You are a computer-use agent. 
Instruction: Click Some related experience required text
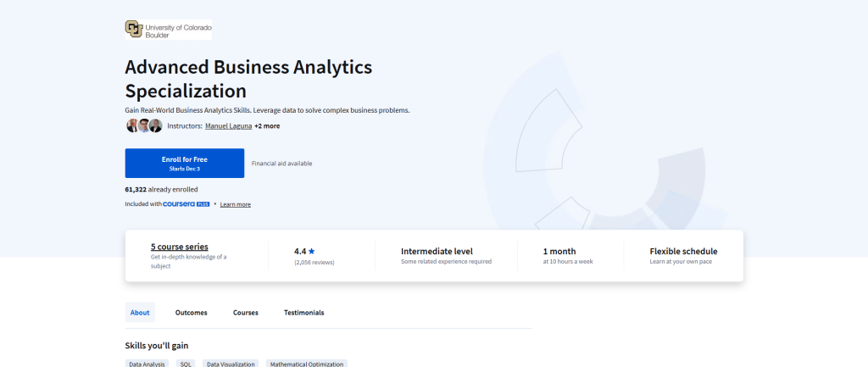click(446, 261)
